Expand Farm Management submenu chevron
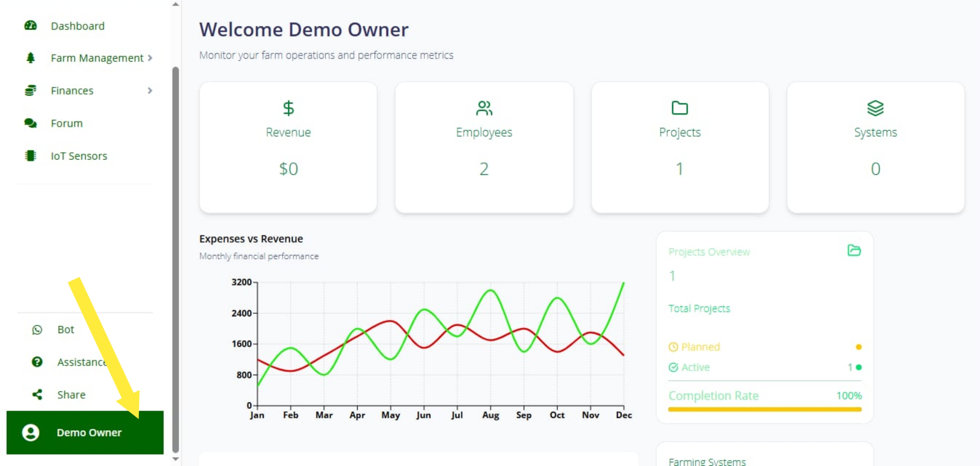The image size is (980, 466). 150,58
